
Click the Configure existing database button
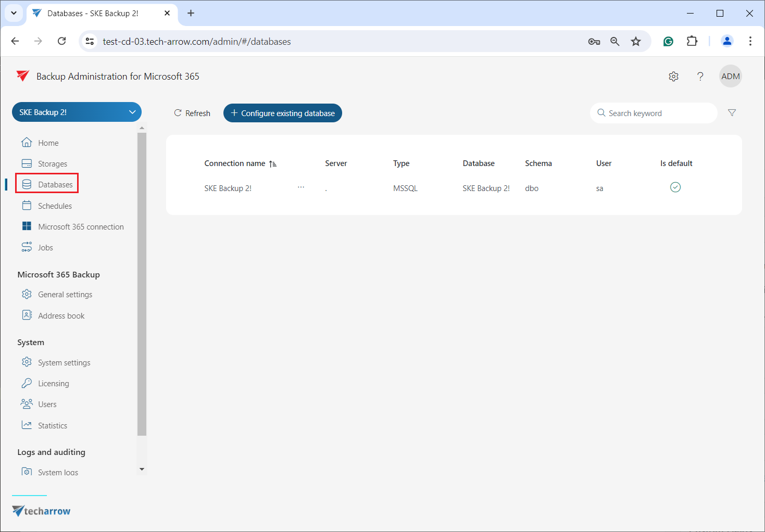[x=282, y=113]
